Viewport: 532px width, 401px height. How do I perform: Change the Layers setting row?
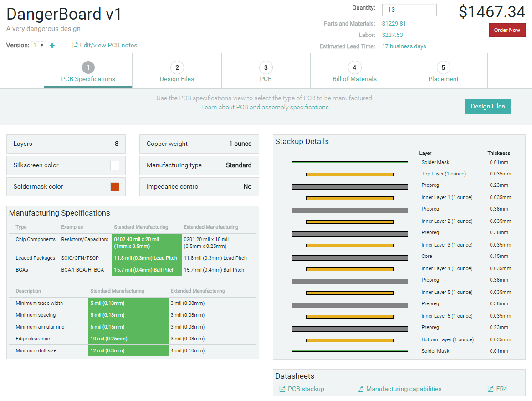[x=66, y=144]
